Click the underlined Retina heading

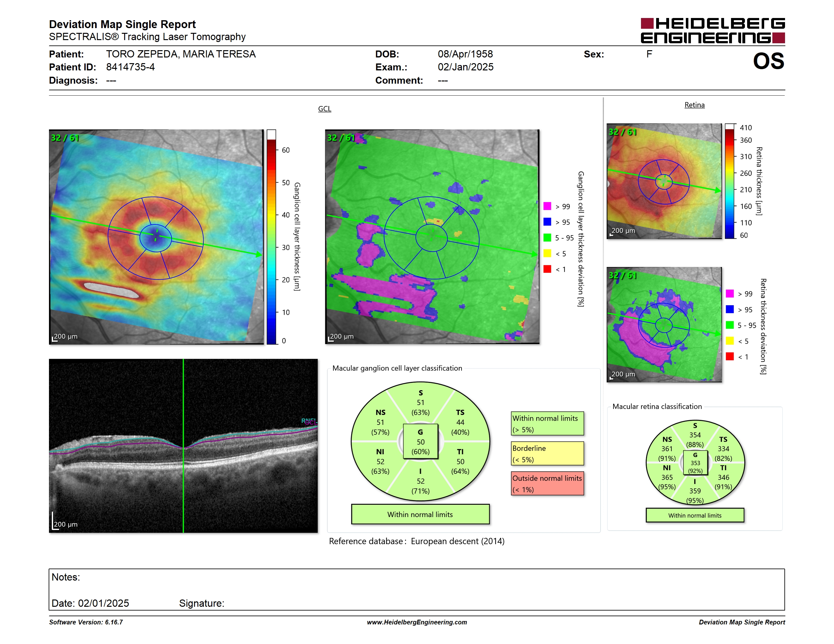pyautogui.click(x=694, y=105)
